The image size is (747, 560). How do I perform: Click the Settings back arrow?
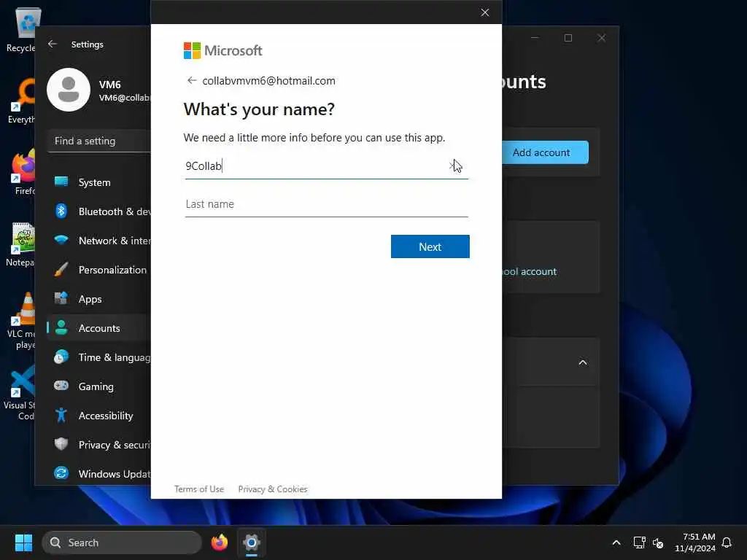pyautogui.click(x=53, y=44)
